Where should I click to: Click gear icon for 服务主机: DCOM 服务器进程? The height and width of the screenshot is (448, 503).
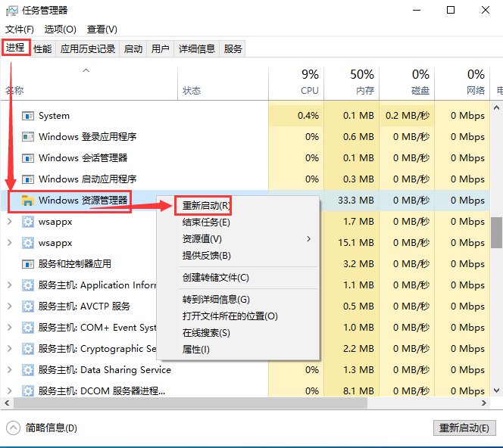click(28, 391)
